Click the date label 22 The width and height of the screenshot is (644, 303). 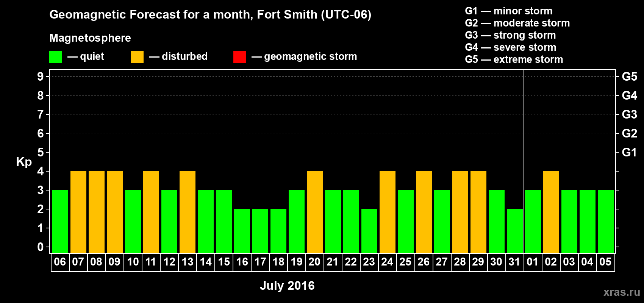click(x=351, y=262)
